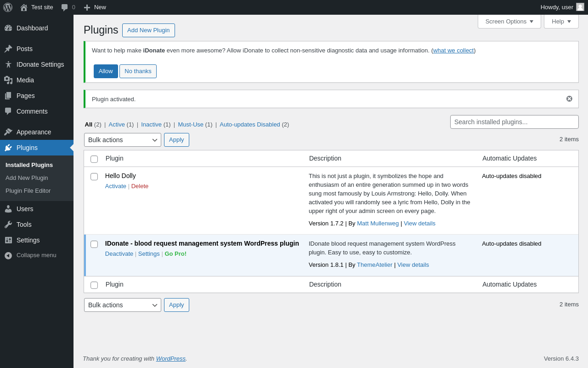Click the user avatar next to Howdy

coord(580,7)
